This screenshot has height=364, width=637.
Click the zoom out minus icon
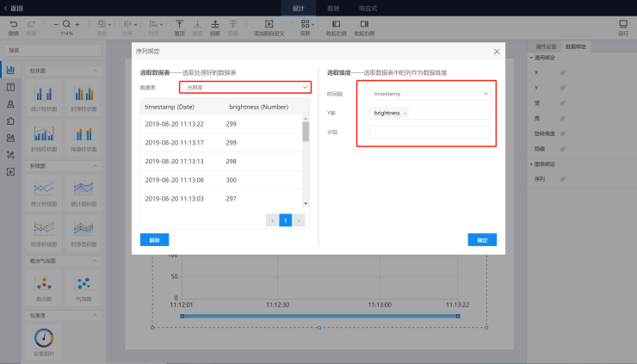coord(56,24)
